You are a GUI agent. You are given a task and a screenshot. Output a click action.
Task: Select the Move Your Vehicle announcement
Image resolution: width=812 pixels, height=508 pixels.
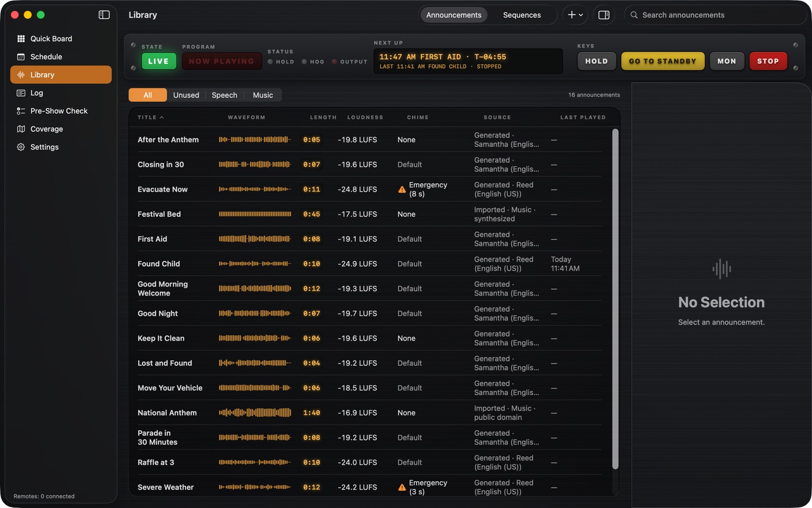point(369,388)
